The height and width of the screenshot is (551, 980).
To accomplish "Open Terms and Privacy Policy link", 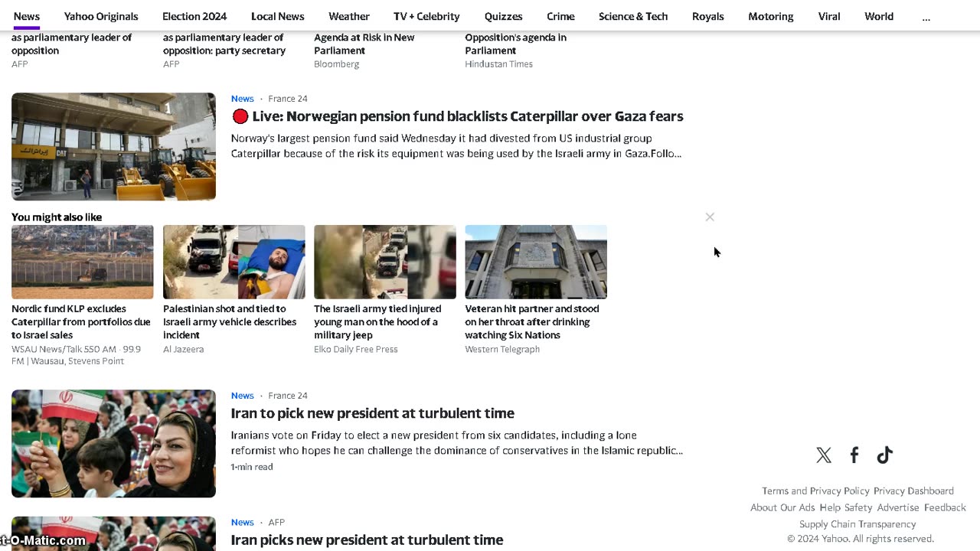I will point(815,491).
